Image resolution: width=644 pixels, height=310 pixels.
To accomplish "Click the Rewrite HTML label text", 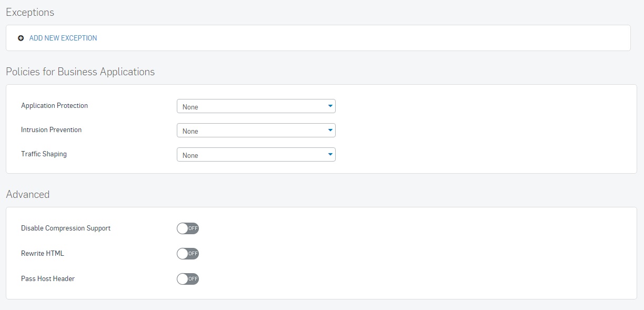I will (x=43, y=254).
